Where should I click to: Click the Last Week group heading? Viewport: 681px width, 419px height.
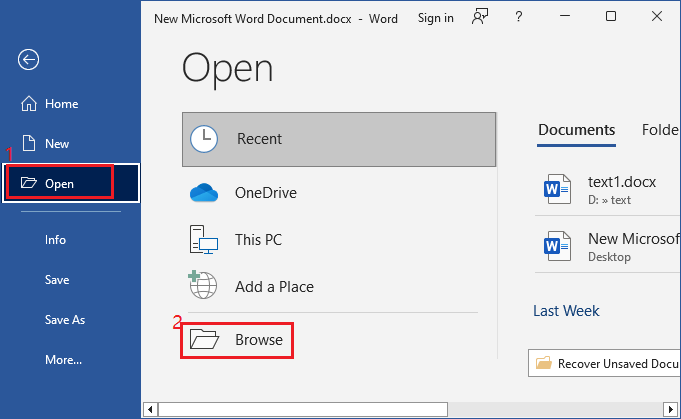pos(566,311)
